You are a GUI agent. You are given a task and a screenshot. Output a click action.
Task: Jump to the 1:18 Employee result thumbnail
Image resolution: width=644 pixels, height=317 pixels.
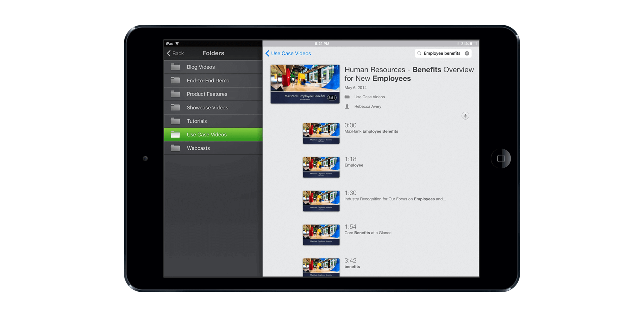(x=321, y=167)
